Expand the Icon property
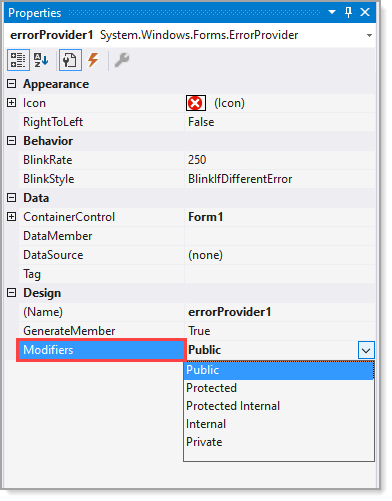 12,103
